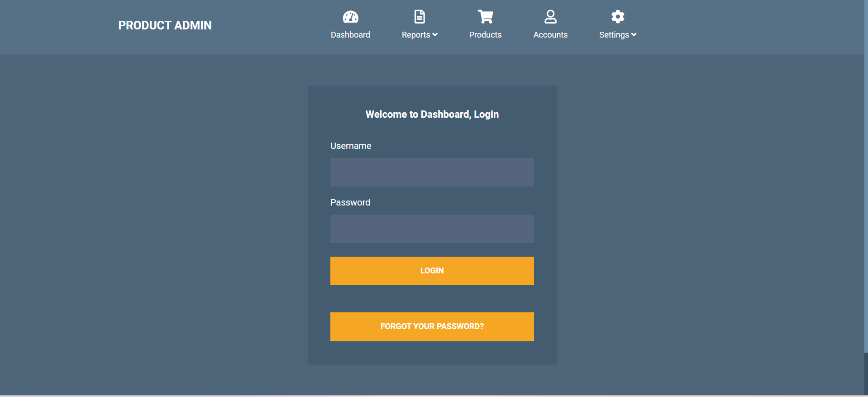Click the Username field label

[351, 146]
